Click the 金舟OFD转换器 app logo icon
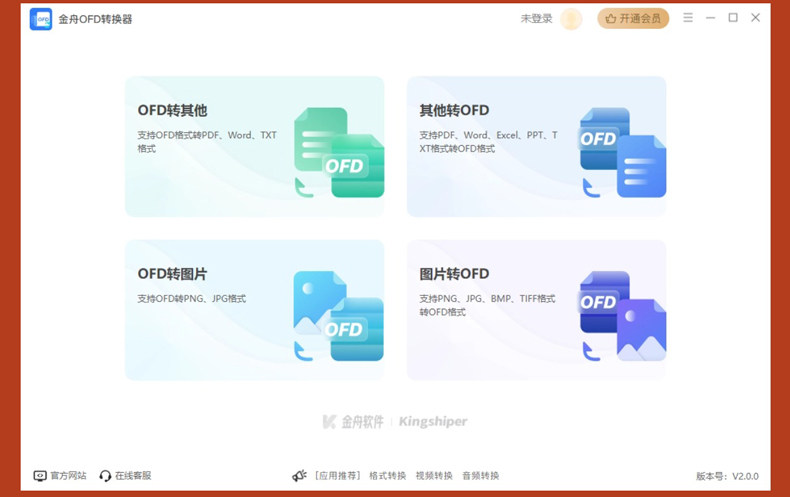The height and width of the screenshot is (497, 790). tap(41, 19)
